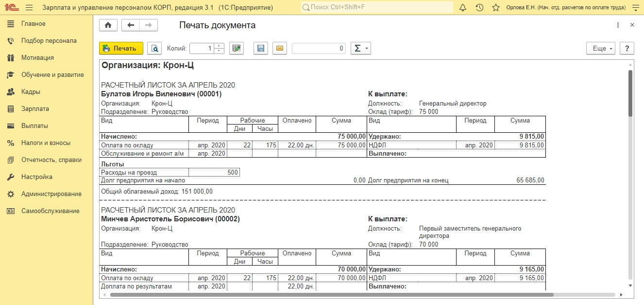Open favorites star icon

[x=495, y=8]
